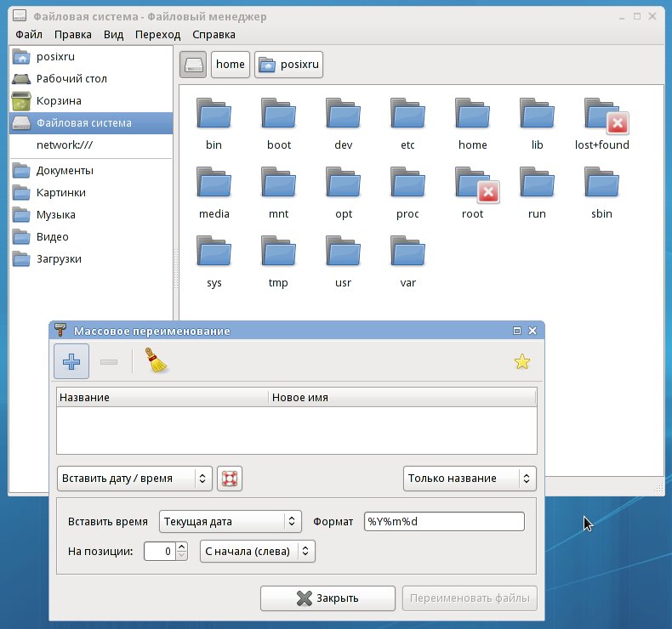Viewport: 672px width, 629px height.
Task: Open the Файл menu
Action: coord(29,35)
